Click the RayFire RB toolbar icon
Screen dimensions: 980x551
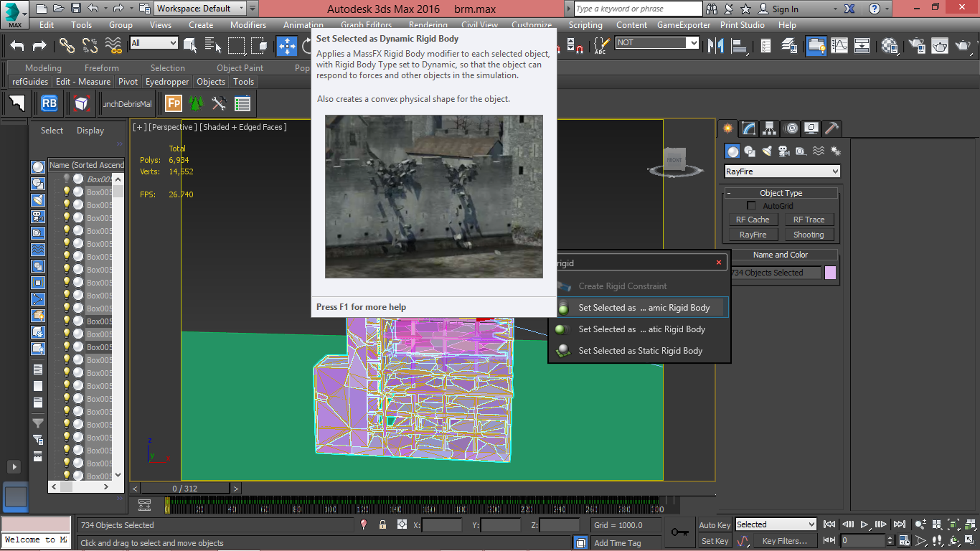[49, 103]
